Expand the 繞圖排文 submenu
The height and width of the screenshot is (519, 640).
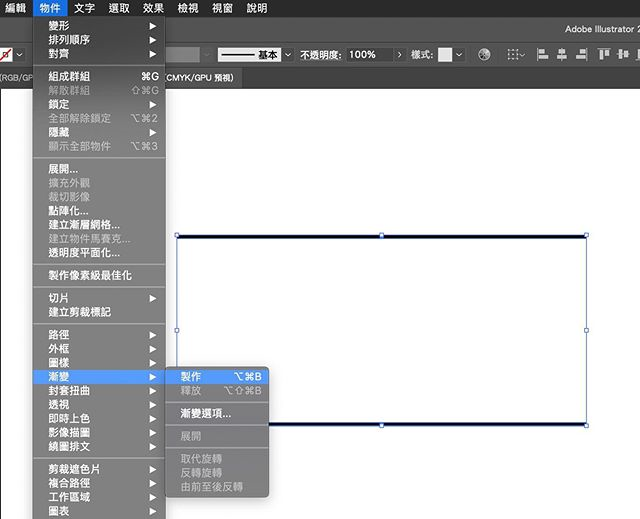pyautogui.click(x=99, y=446)
